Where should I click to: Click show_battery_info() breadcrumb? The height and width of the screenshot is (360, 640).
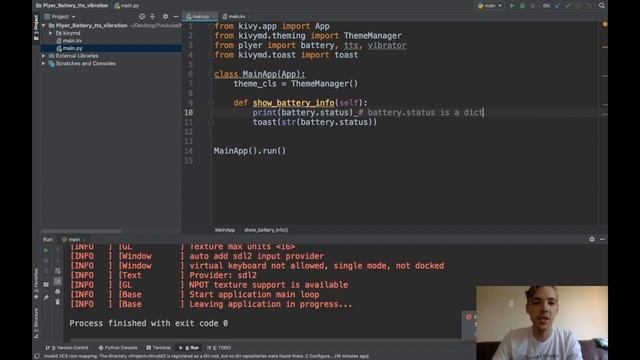click(266, 230)
